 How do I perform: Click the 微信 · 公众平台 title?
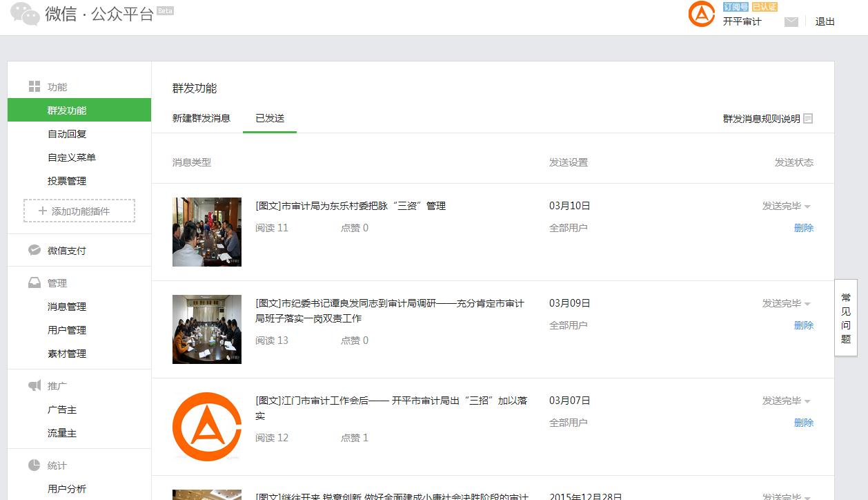coord(99,14)
